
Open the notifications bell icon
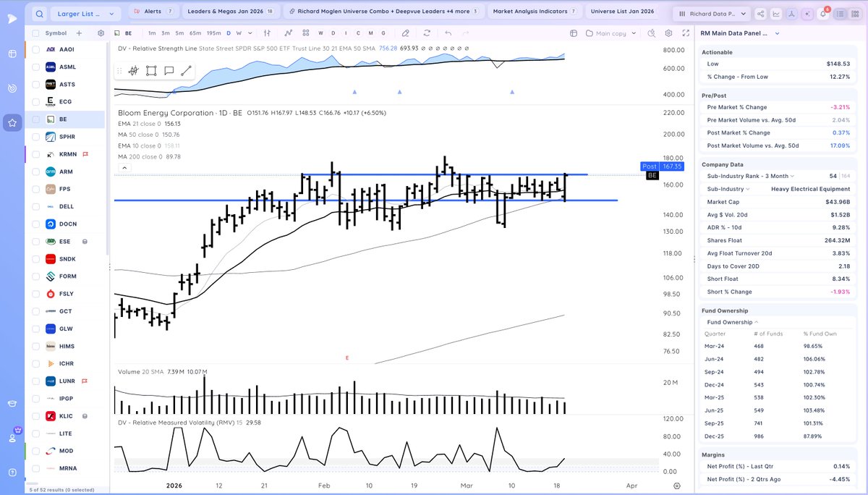pos(824,14)
